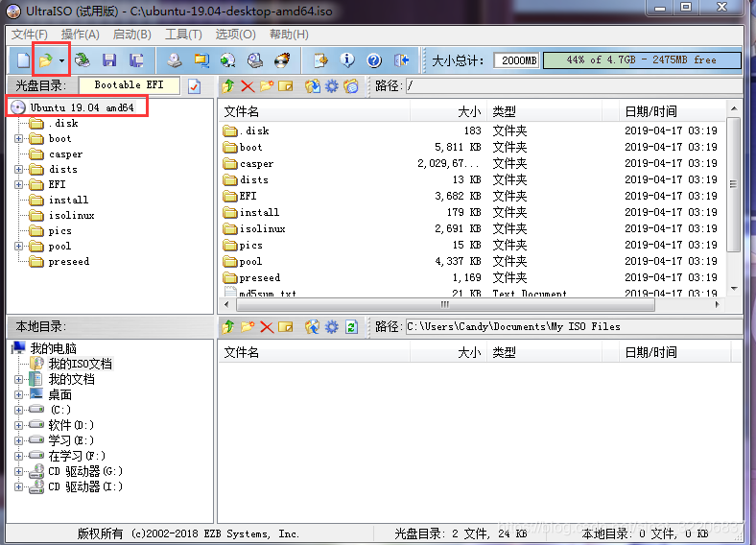Click Rename icon in disc pane toolbar
The image size is (756, 545).
click(x=286, y=86)
